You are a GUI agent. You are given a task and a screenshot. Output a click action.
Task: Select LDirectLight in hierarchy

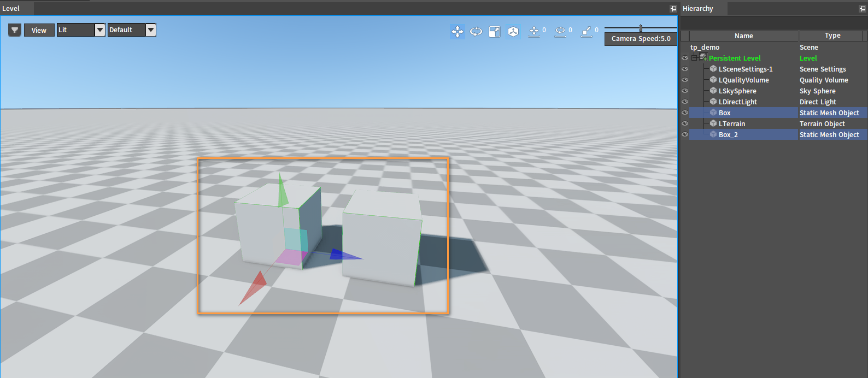click(x=737, y=102)
